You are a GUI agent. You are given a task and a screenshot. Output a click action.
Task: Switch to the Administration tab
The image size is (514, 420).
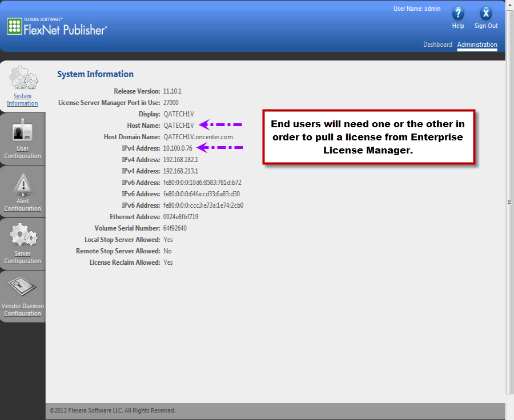[x=477, y=45]
